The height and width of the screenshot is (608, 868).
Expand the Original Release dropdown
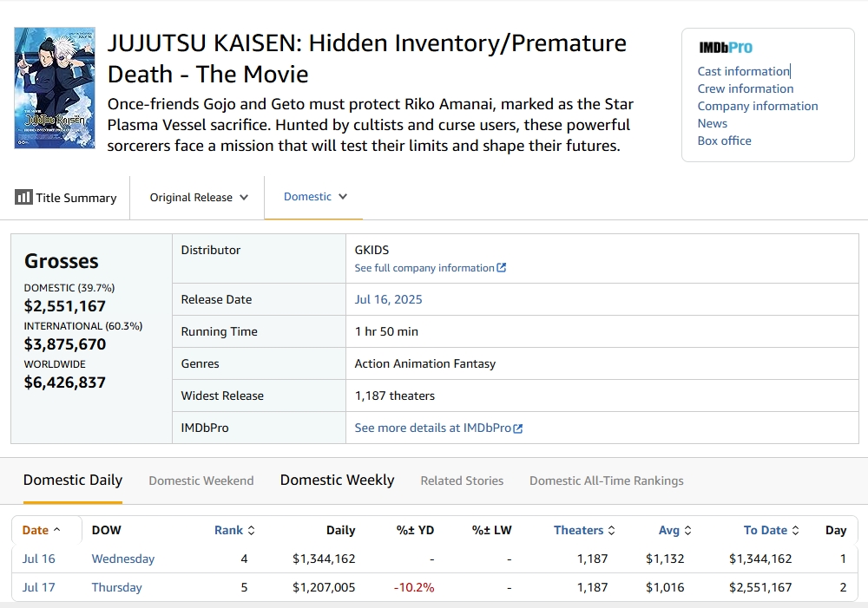pos(199,198)
